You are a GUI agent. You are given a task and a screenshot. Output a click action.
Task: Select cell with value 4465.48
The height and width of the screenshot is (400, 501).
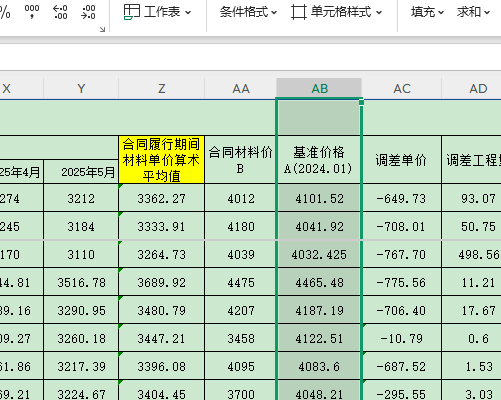(x=319, y=282)
